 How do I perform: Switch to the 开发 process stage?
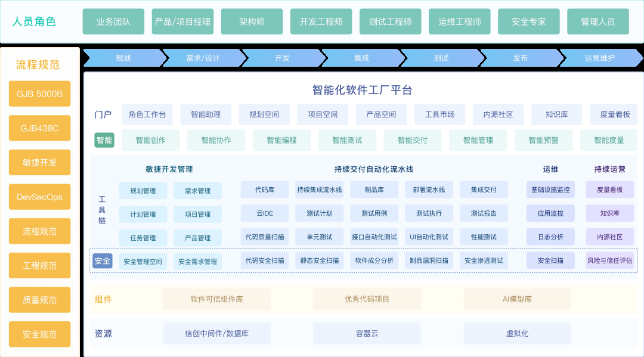(x=283, y=58)
